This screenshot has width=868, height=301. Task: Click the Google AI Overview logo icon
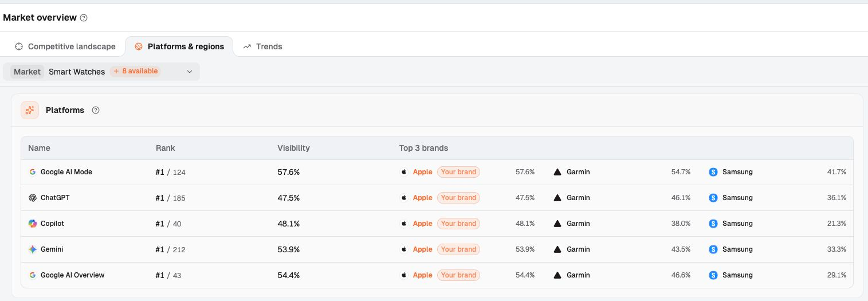[x=33, y=275]
